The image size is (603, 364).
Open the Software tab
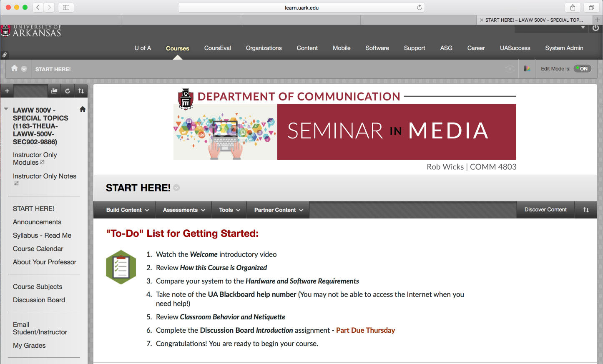[x=377, y=48]
